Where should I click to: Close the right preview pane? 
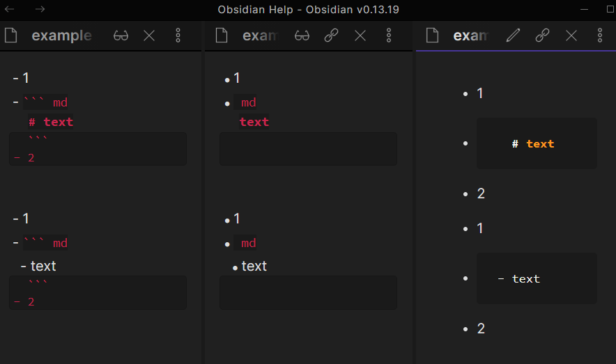tap(571, 35)
